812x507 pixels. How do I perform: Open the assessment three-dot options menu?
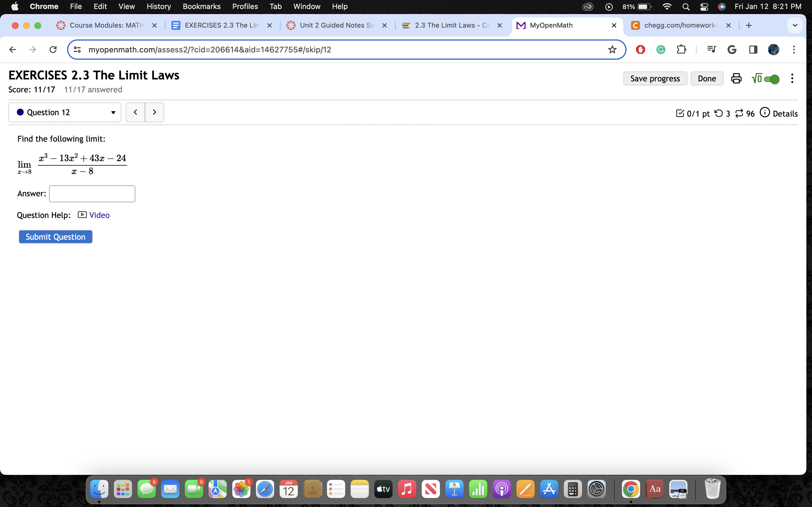tap(792, 79)
